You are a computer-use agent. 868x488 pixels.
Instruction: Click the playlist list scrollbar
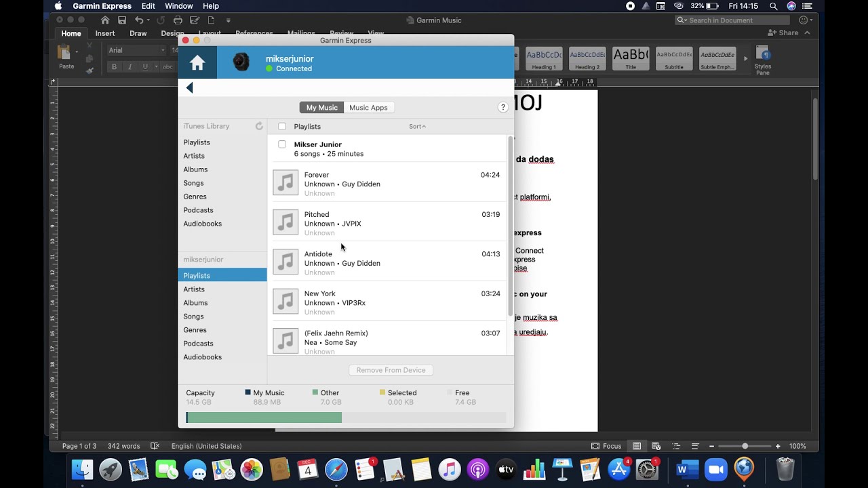click(511, 227)
